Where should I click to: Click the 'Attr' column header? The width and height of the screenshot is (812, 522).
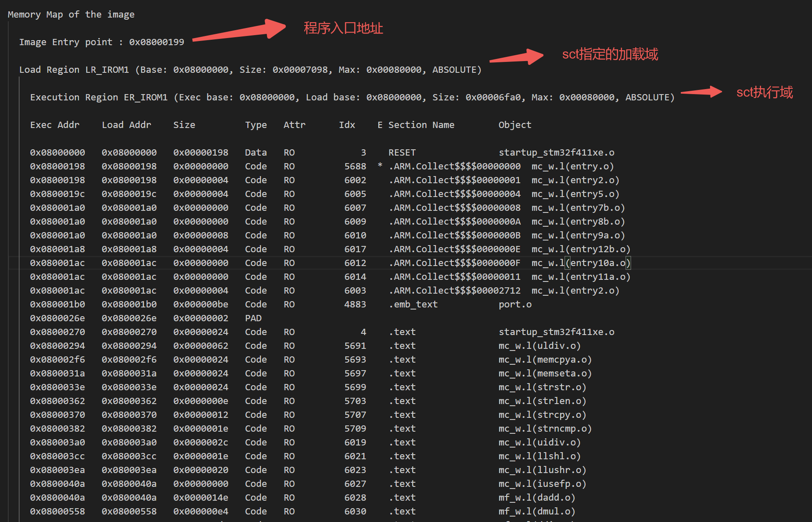coord(295,125)
